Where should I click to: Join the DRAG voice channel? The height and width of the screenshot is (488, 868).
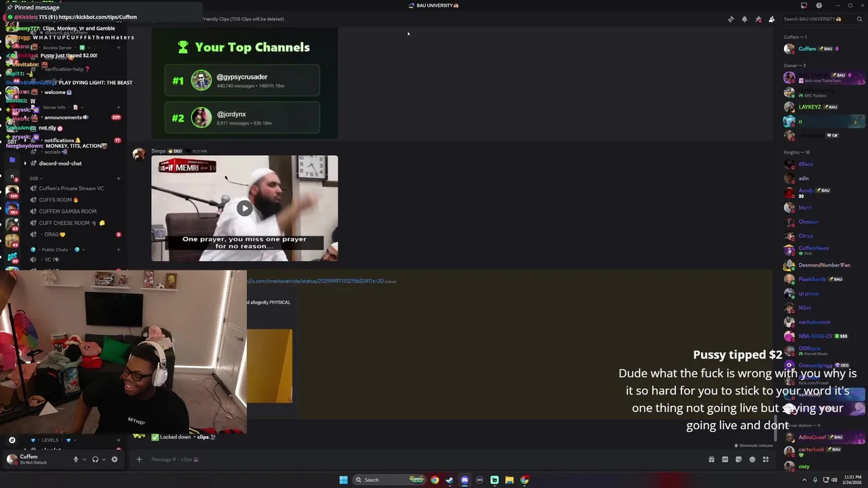(x=75, y=235)
